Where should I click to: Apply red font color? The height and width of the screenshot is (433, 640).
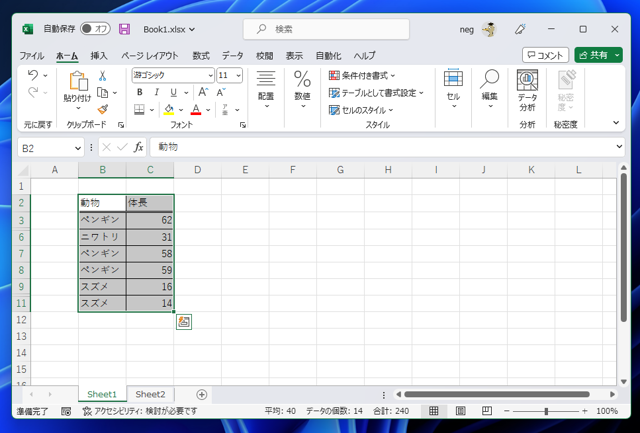(196, 110)
